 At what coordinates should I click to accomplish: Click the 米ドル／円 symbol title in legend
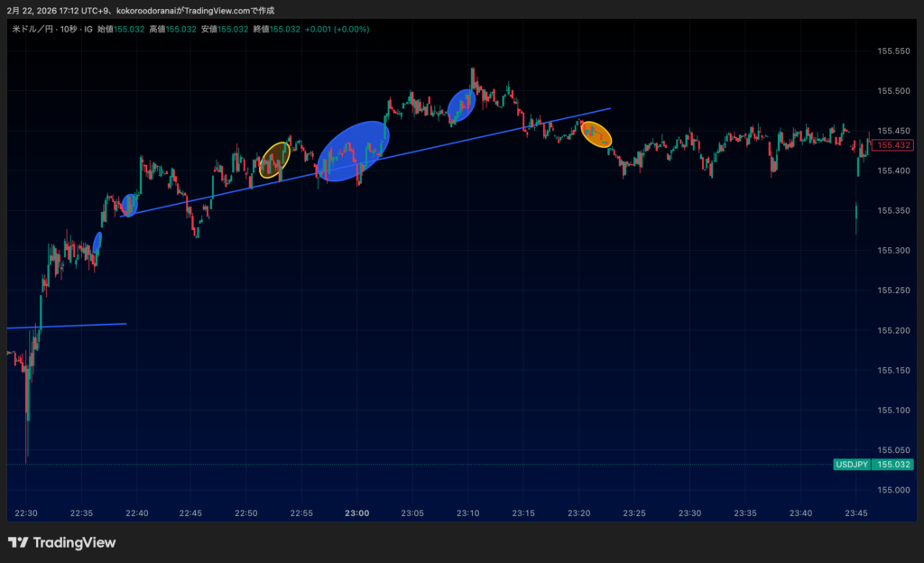tap(32, 29)
